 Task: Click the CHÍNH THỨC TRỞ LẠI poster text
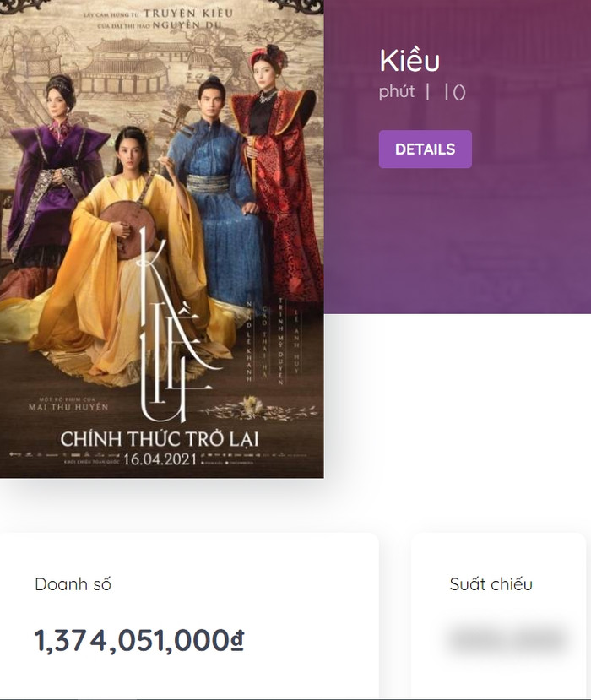[162, 439]
